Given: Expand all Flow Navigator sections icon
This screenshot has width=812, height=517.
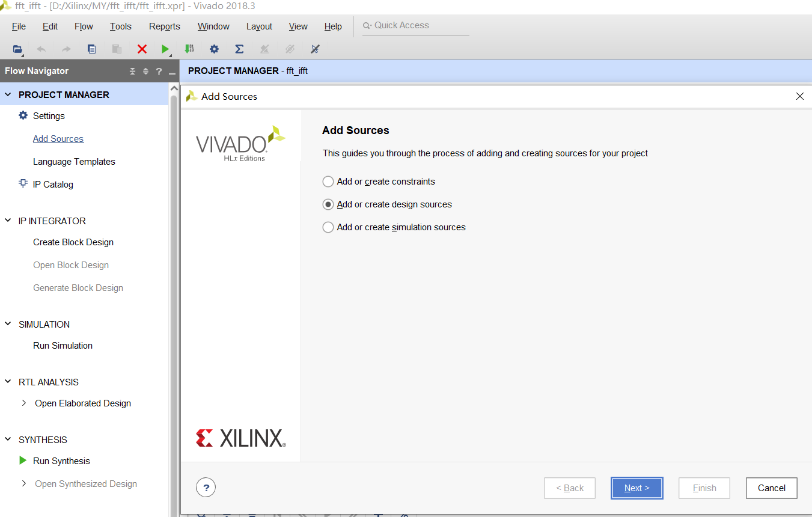Looking at the screenshot, I should 145,72.
